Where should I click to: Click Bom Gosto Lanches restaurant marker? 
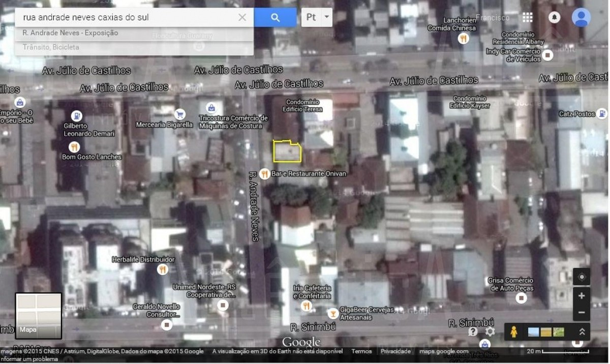tap(74, 147)
